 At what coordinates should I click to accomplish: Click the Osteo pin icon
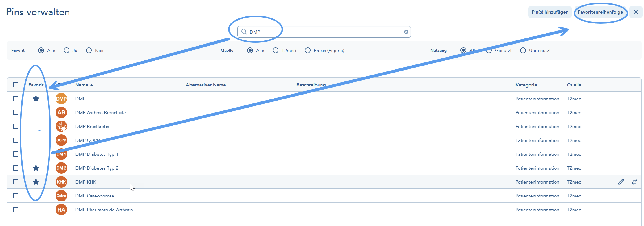[x=61, y=196]
